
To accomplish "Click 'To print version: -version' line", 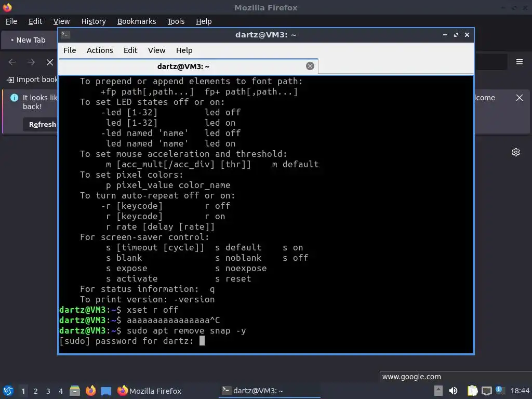I will (147, 300).
